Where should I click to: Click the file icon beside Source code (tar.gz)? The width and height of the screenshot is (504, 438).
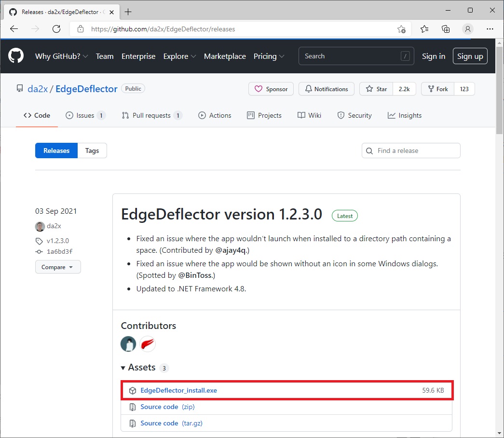tap(133, 424)
